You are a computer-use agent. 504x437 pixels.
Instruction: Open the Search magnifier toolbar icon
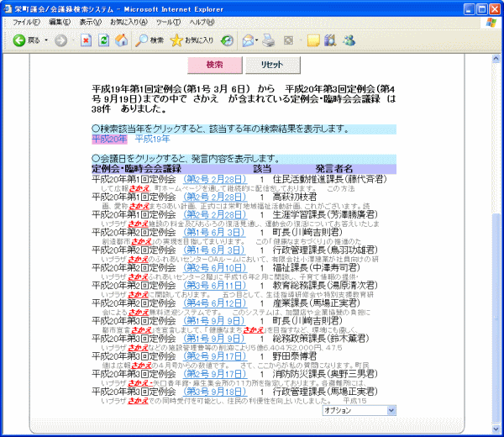click(141, 40)
